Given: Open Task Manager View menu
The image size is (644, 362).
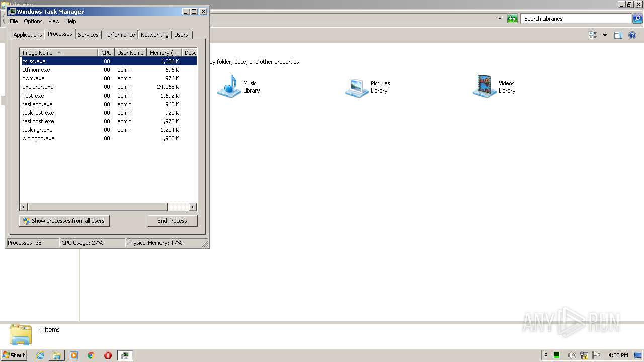Looking at the screenshot, I should (54, 21).
